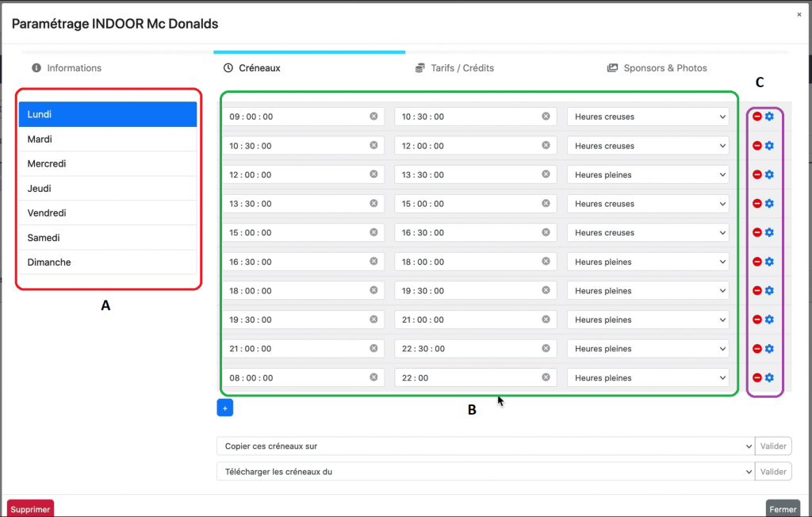The width and height of the screenshot is (812, 517).
Task: Open rate type dropdown for slot starting 16:30:00
Action: [x=648, y=262]
